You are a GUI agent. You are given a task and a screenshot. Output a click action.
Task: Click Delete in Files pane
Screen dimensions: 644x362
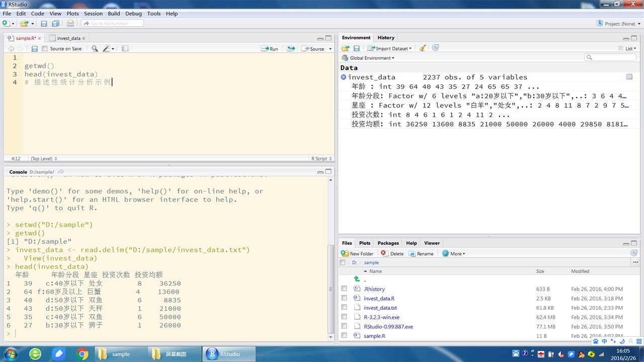392,253
